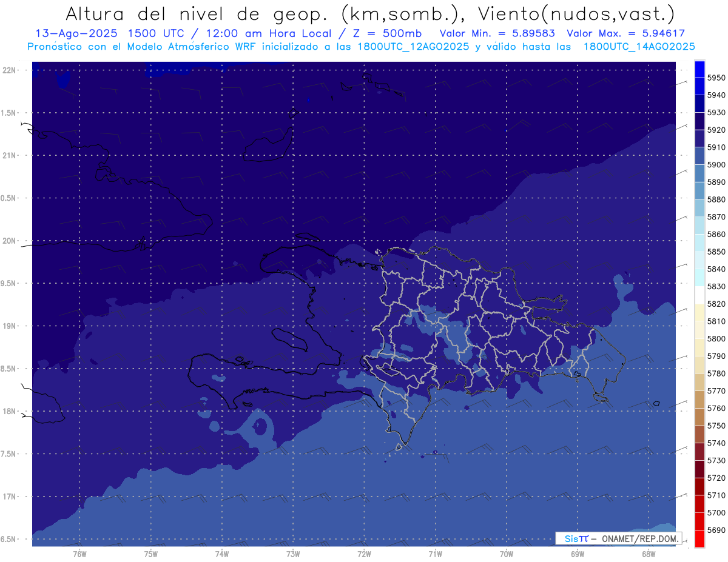Screen dimensions: 728x562
Task: Click the 5720 color bar value
Action: (716, 478)
